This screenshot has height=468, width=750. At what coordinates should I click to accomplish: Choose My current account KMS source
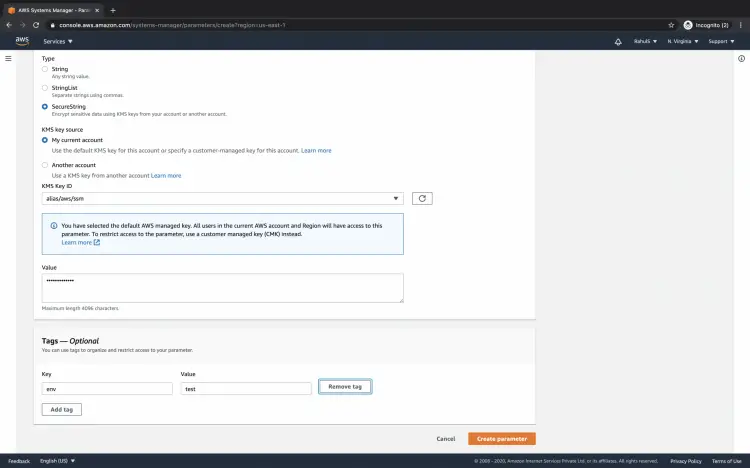pos(44,140)
